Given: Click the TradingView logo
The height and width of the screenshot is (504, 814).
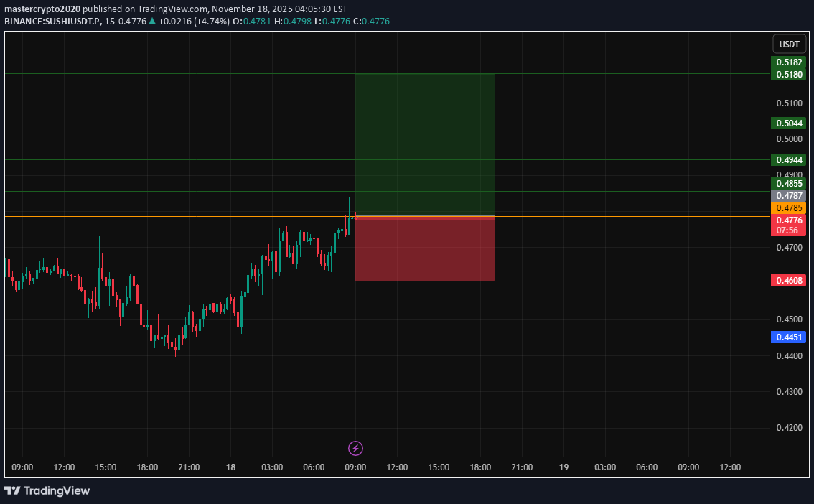Looking at the screenshot, I should pyautogui.click(x=47, y=490).
